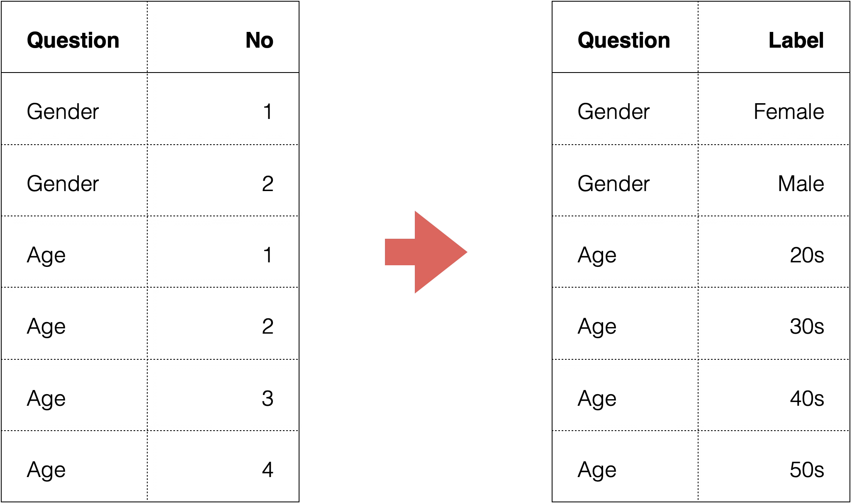Screen dimensions: 852x504
Task: Select the 20s label cell
Action: [x=807, y=255]
